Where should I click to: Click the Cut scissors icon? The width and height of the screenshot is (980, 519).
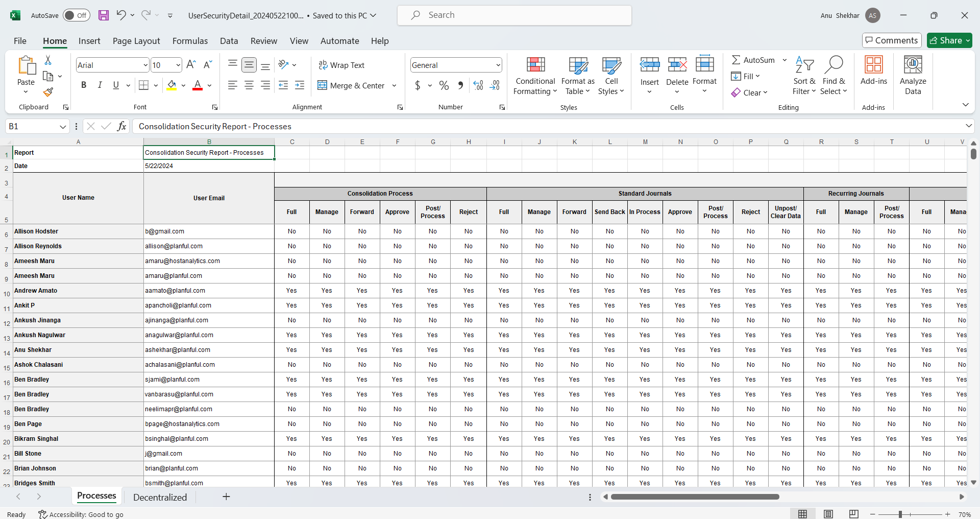48,60
